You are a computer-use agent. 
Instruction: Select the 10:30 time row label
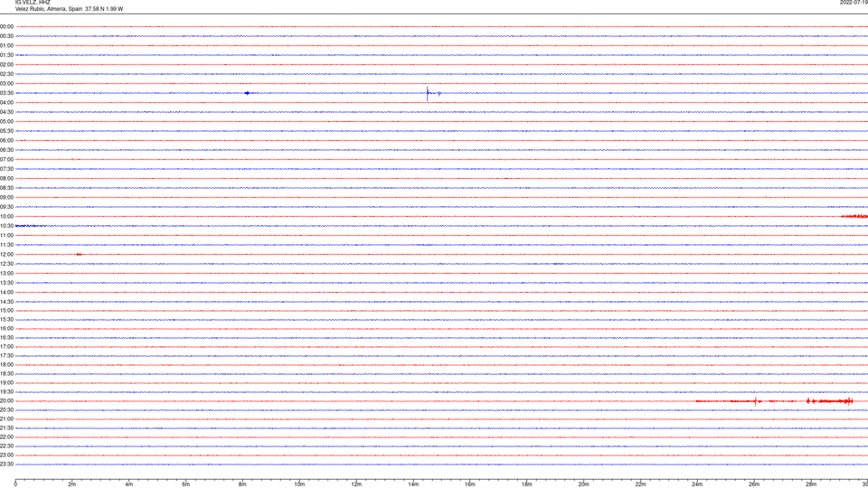tap(6, 226)
